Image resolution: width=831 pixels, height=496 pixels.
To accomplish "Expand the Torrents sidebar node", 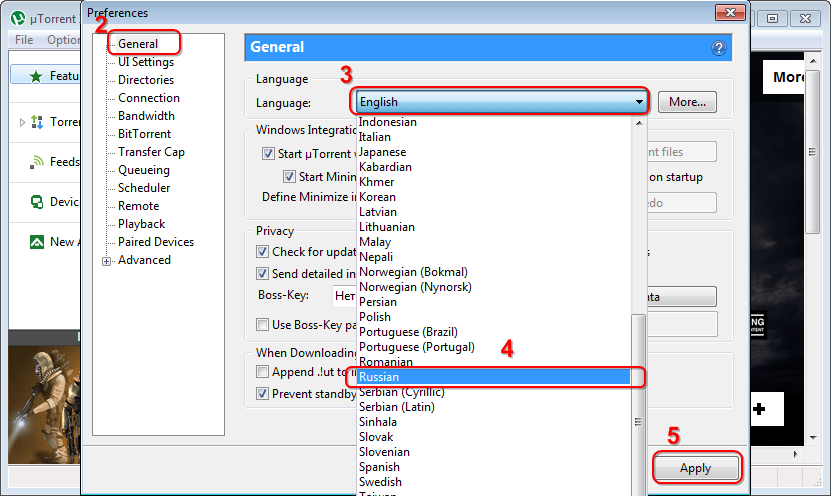I will pyautogui.click(x=22, y=122).
